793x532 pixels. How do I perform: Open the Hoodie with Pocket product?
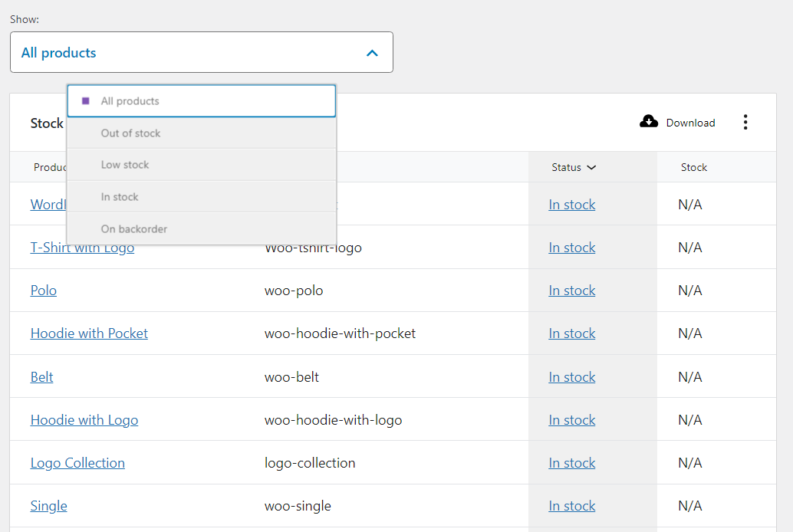(x=89, y=333)
